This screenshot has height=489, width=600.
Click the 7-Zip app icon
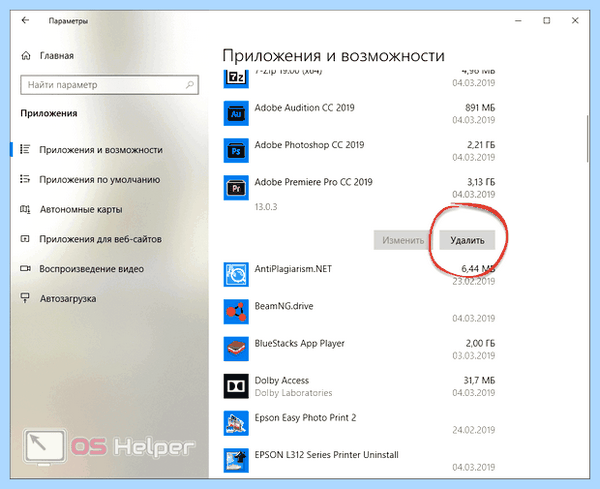point(236,79)
